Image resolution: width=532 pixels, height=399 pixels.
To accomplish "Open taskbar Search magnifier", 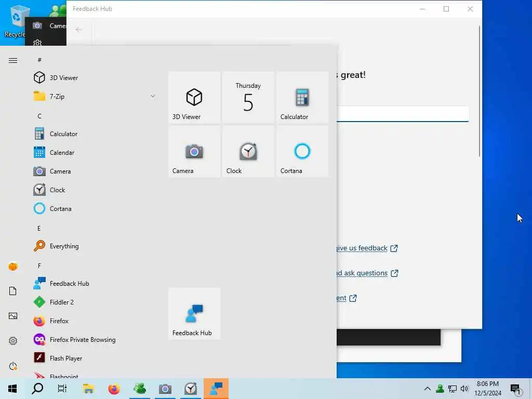I will tap(37, 389).
